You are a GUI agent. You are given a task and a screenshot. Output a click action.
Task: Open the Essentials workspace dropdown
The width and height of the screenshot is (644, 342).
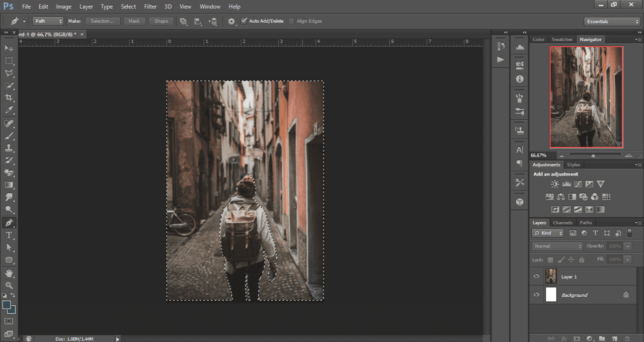[612, 22]
